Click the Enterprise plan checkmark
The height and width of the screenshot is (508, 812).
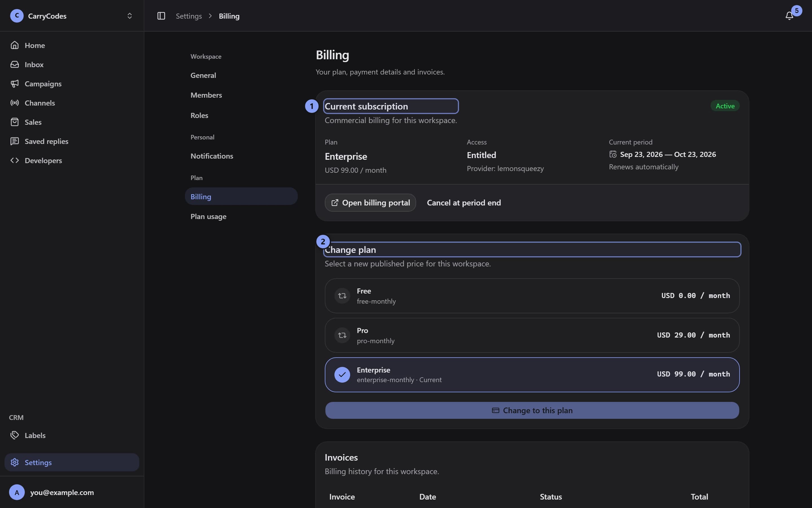pyautogui.click(x=342, y=375)
